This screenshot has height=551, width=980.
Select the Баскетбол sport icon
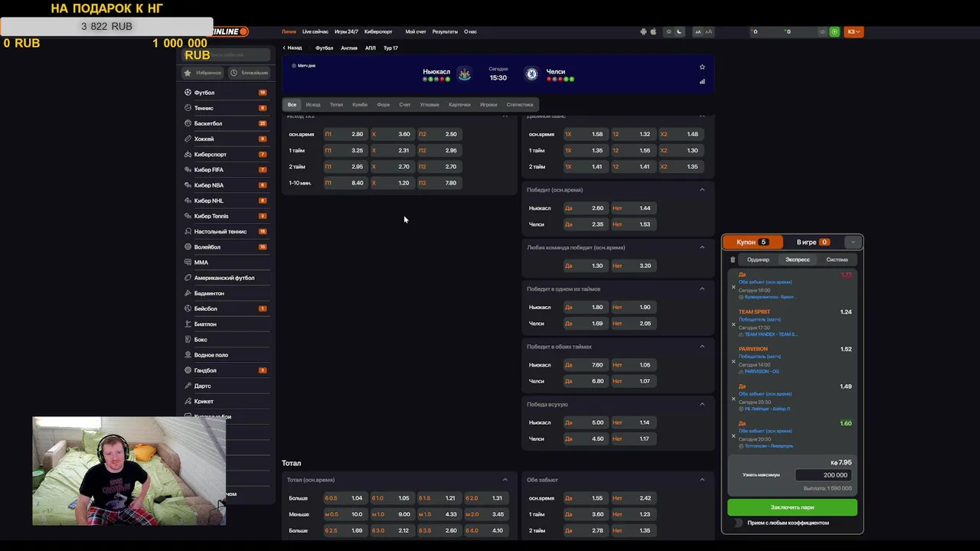tap(188, 123)
